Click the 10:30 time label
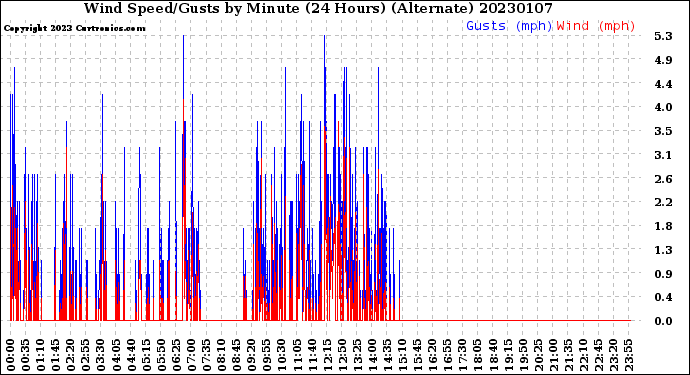Screen dimensions: 690x375 tap(282, 355)
